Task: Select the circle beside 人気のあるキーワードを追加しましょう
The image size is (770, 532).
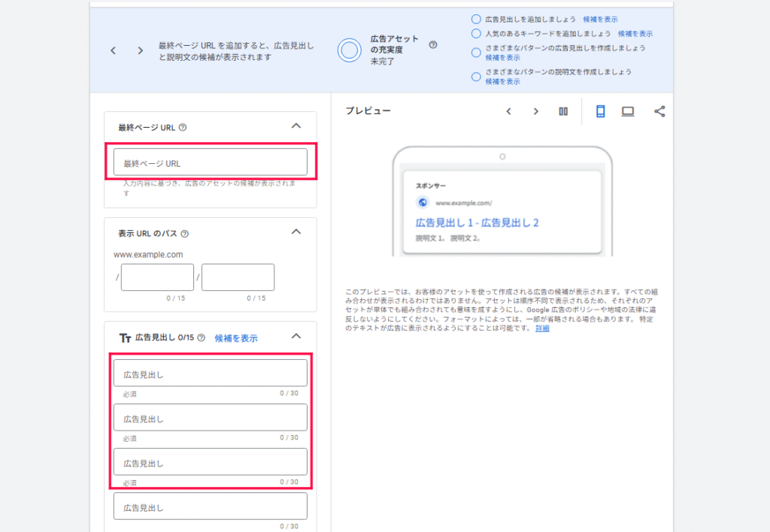Action: coord(475,33)
